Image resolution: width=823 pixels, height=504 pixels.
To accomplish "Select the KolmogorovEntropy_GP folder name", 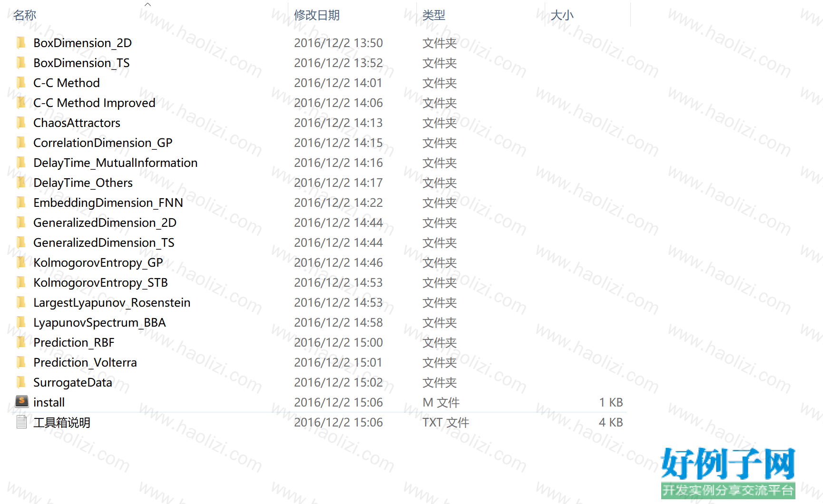I will (x=98, y=263).
